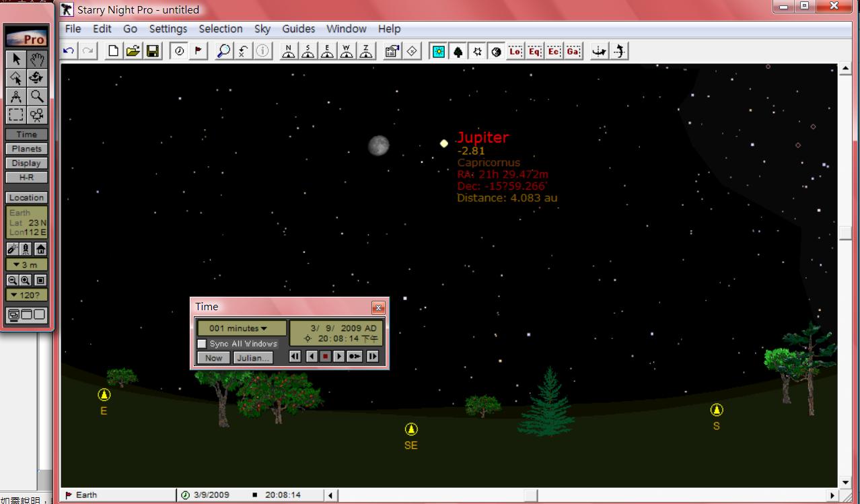Open the Guides menu

(x=298, y=29)
